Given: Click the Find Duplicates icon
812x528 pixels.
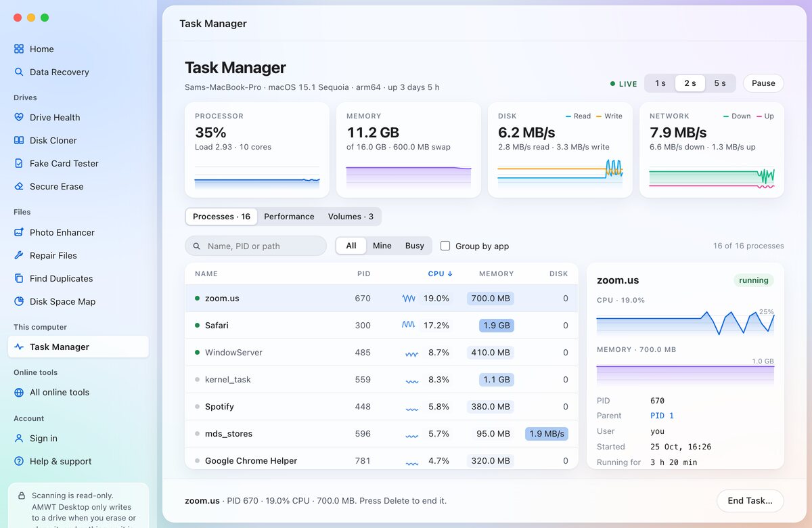Looking at the screenshot, I should click(19, 278).
